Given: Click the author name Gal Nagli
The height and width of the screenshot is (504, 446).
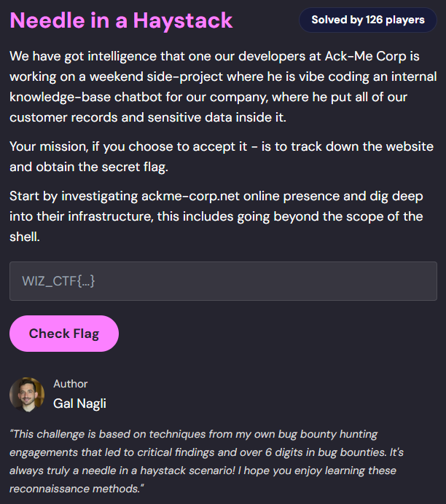Looking at the screenshot, I should 79,403.
